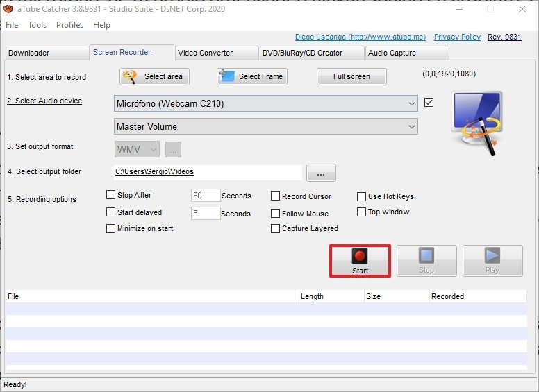Click the C:\Users\Sergio\Videos output path field
539x392 pixels.
208,172
